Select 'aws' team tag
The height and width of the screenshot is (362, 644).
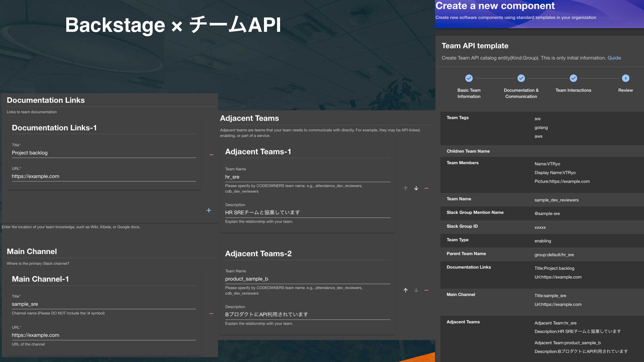coord(538,136)
